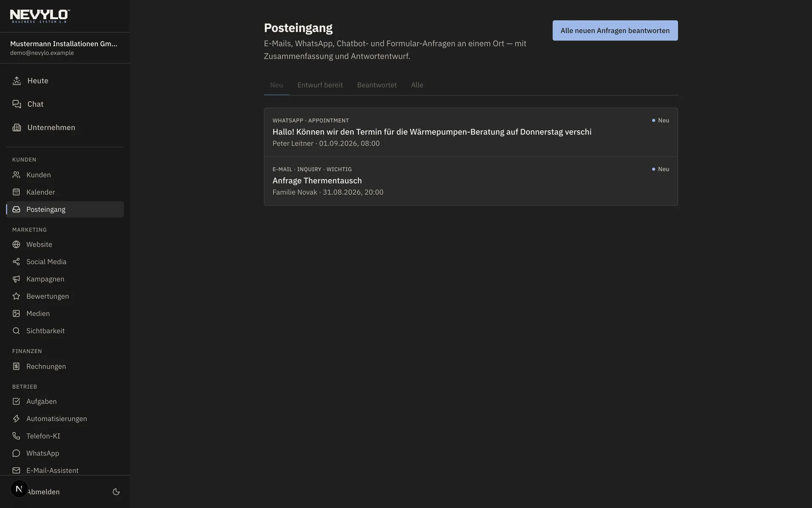Click the demo@nevylo.example email text

pyautogui.click(x=42, y=53)
